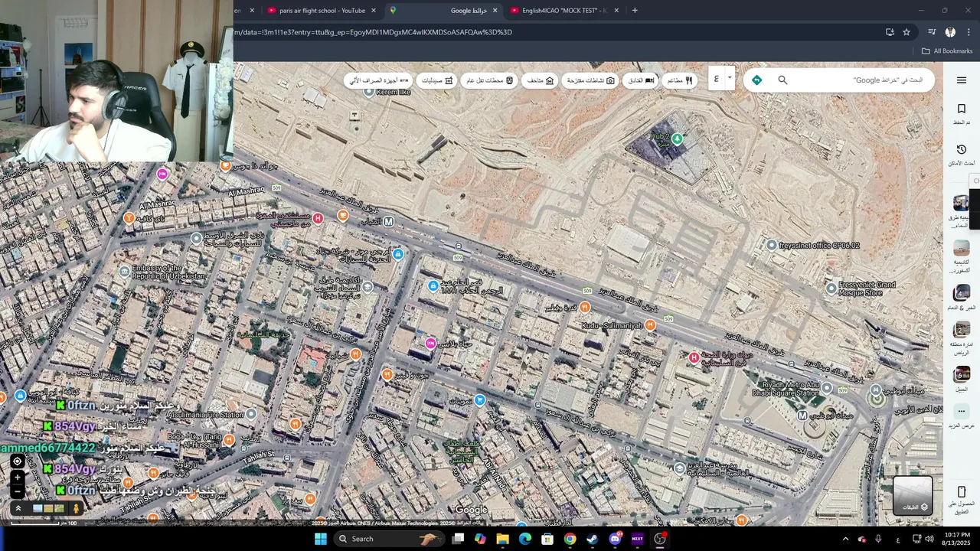Select Riyadh Metro Abu Dhabi Square Station marker
Viewport: 980px width, 551px height.
point(827,389)
